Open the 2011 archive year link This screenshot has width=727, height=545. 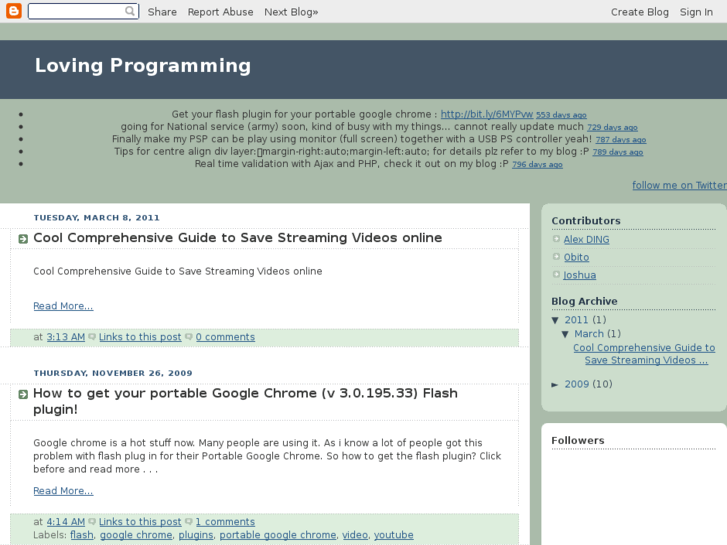[x=576, y=320]
